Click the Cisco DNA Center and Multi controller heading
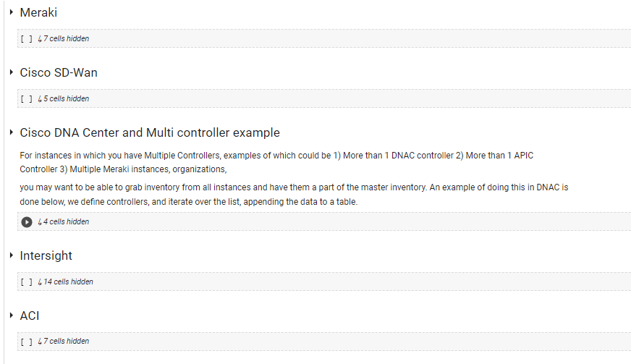Image resolution: width=631 pixels, height=364 pixels. [x=150, y=132]
